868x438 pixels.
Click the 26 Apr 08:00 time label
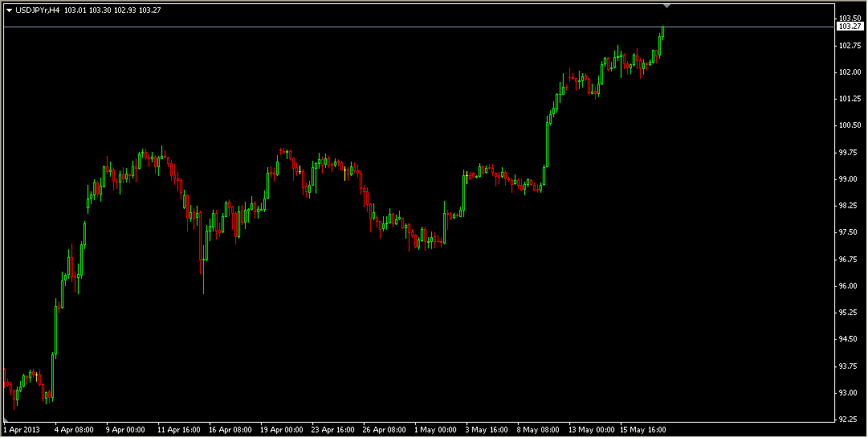pyautogui.click(x=384, y=430)
